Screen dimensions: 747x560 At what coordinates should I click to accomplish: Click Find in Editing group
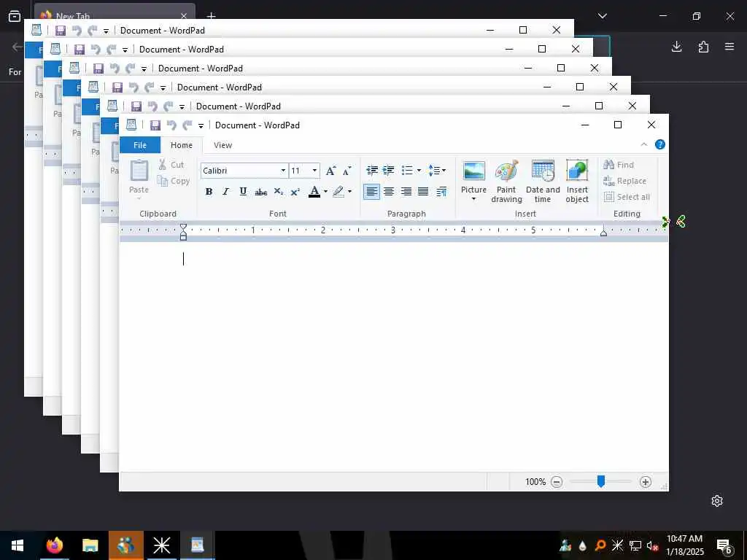[x=619, y=165]
